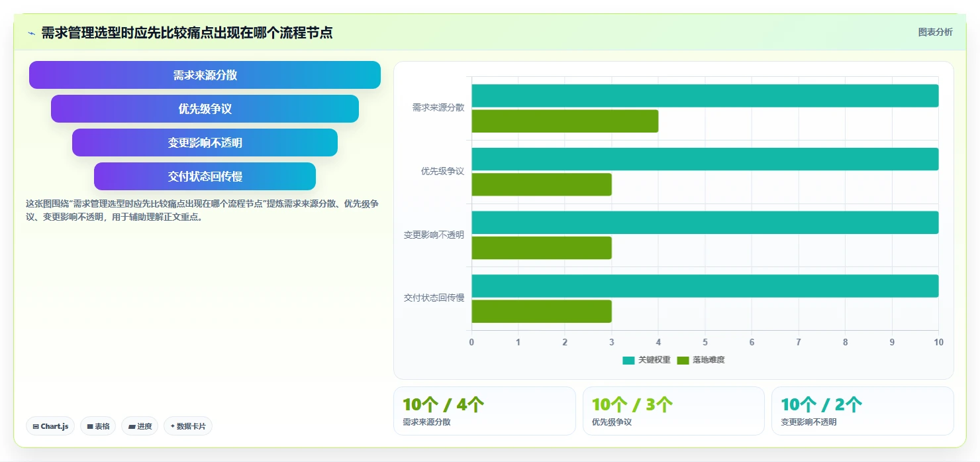This screenshot has height=462, width=980.
Task: Click the description paragraph under the funnel
Action: pyautogui.click(x=202, y=210)
